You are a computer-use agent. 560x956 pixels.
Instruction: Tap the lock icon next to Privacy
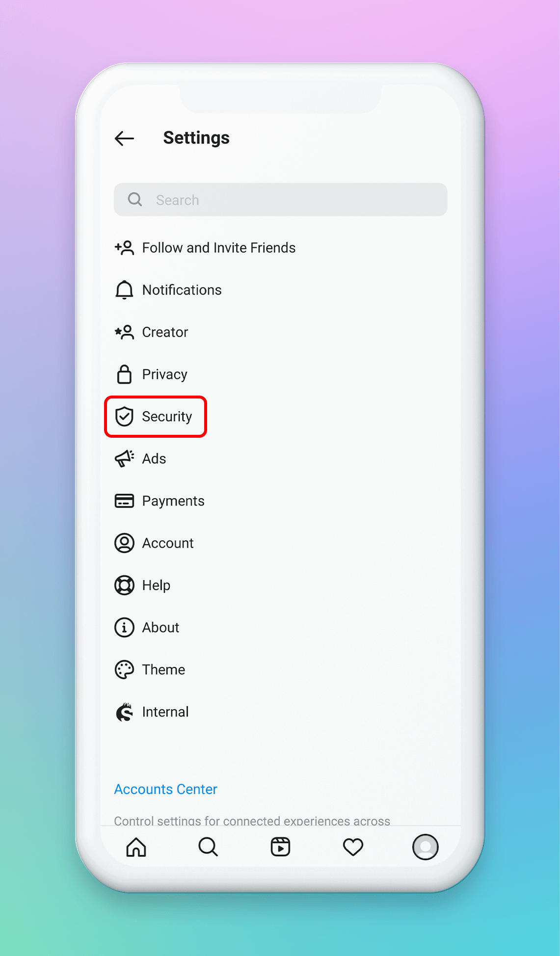pos(124,374)
